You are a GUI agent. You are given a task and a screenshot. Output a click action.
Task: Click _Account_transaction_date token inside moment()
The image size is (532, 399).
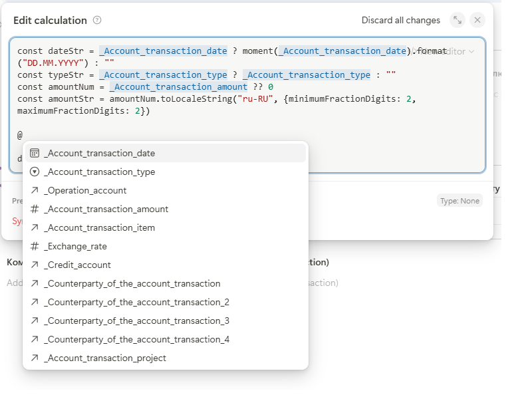click(x=342, y=51)
